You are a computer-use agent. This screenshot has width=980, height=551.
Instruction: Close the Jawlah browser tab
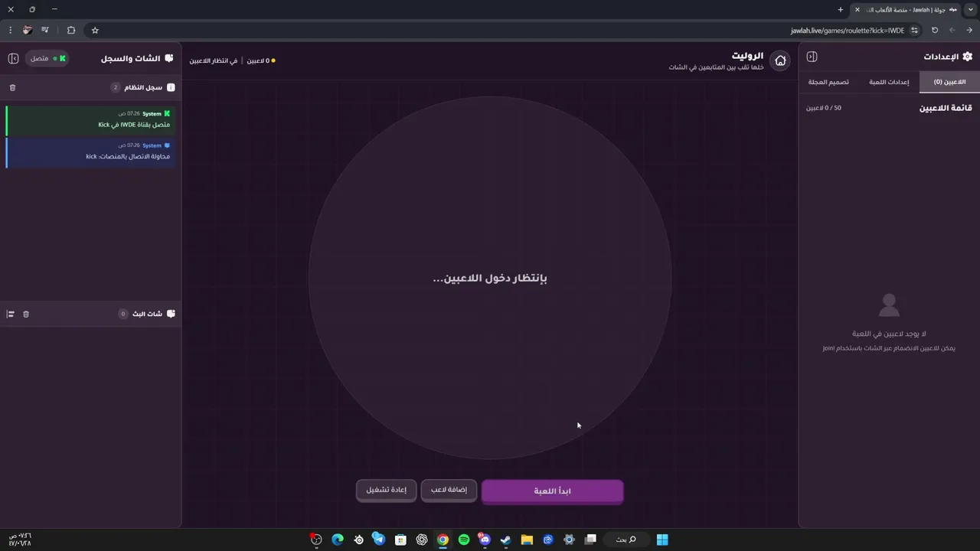point(857,9)
